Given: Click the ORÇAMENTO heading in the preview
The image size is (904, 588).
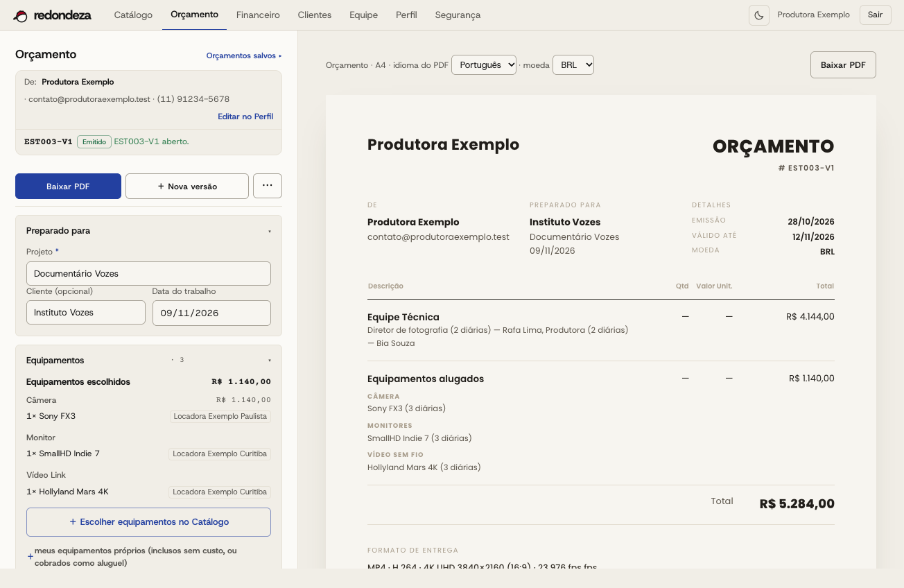Looking at the screenshot, I should (773, 146).
